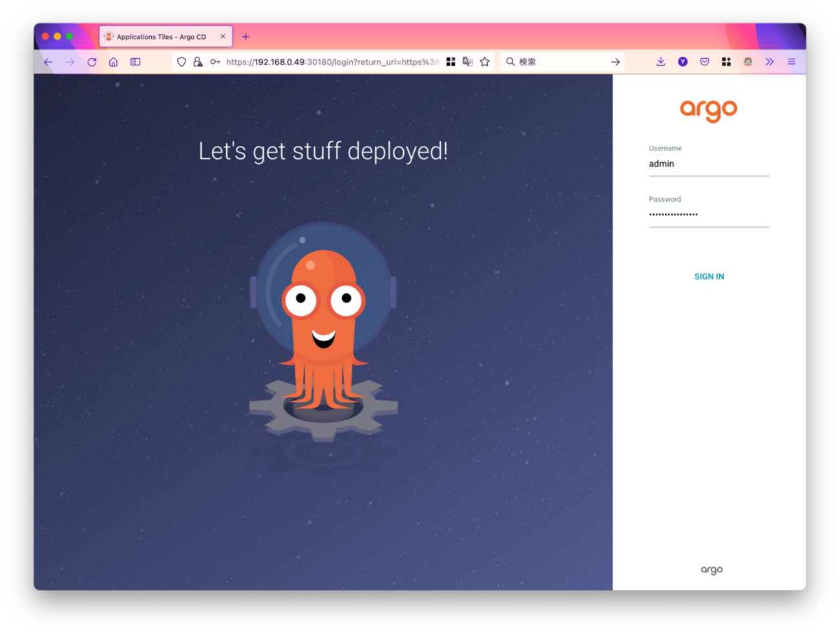Click the purple Y extension icon
The height and width of the screenshot is (635, 840).
pos(683,62)
